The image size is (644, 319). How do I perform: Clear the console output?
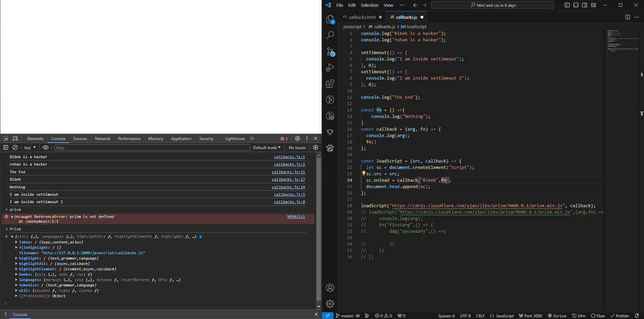[x=15, y=147]
